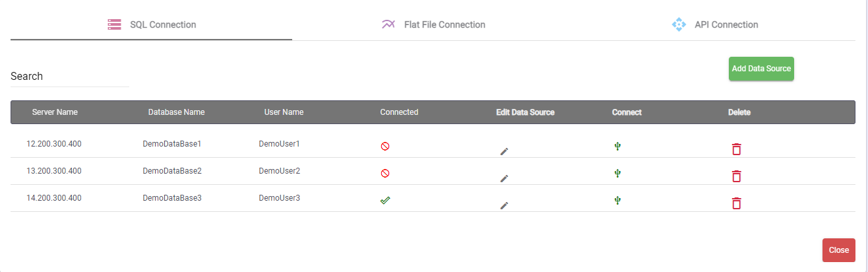Delete the DemoDataBase1 row trash icon
Screen dimensions: 868x272
[x=736, y=149]
